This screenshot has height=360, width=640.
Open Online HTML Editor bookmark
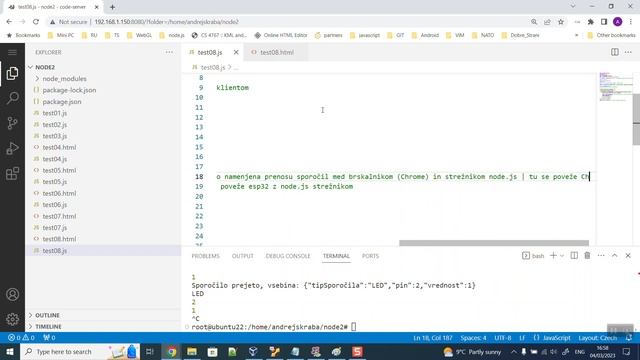coord(281,35)
